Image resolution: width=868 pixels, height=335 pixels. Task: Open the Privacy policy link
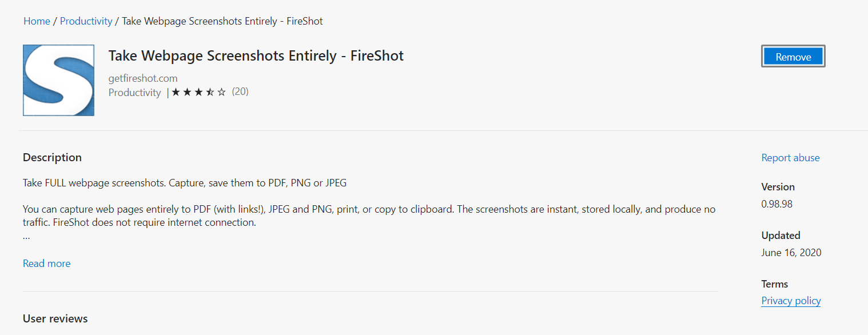791,301
